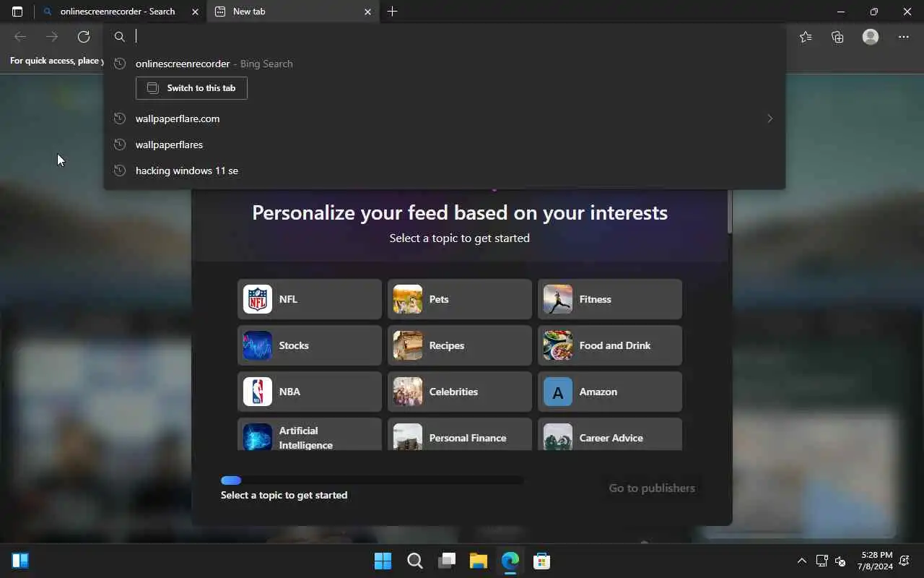924x578 pixels.
Task: Select the wallpaperflare.com suggestion
Action: coord(445,118)
